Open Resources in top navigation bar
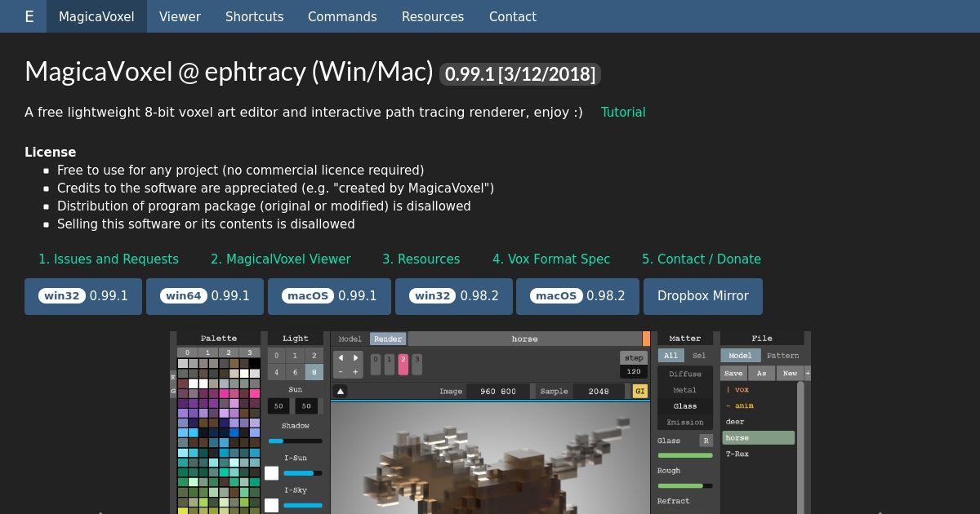 (x=433, y=16)
